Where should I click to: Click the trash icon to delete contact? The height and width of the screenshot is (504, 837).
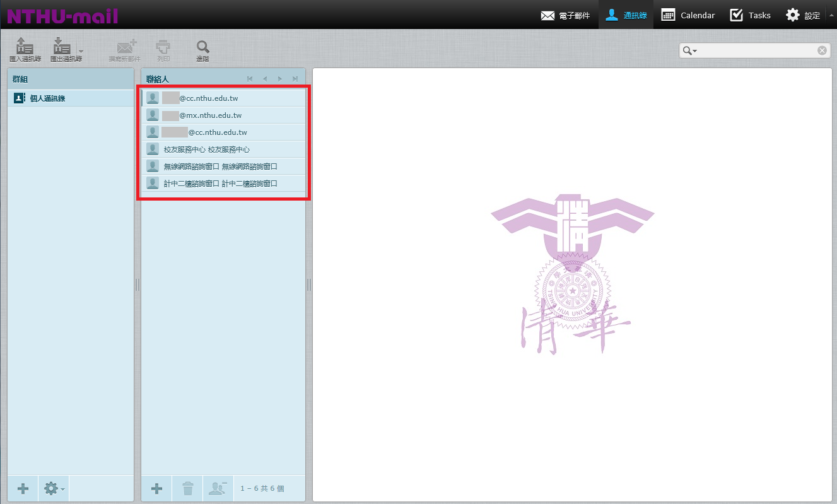coord(187,488)
